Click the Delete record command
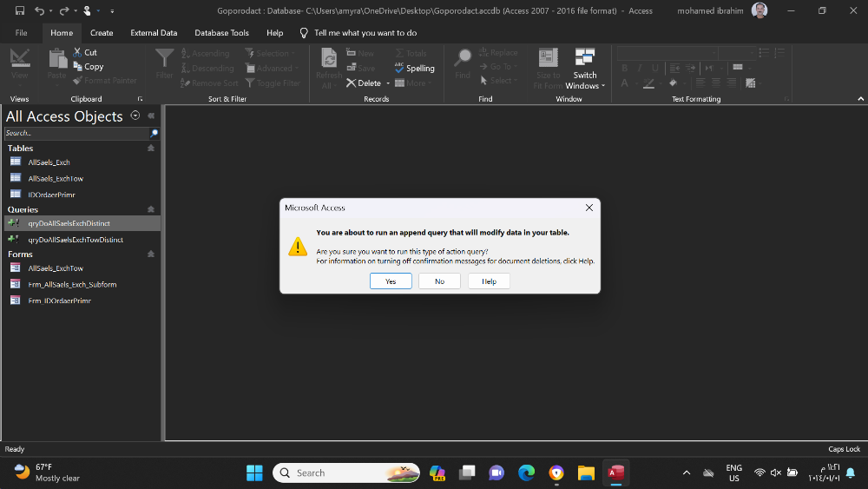The width and height of the screenshot is (868, 489). pos(364,83)
